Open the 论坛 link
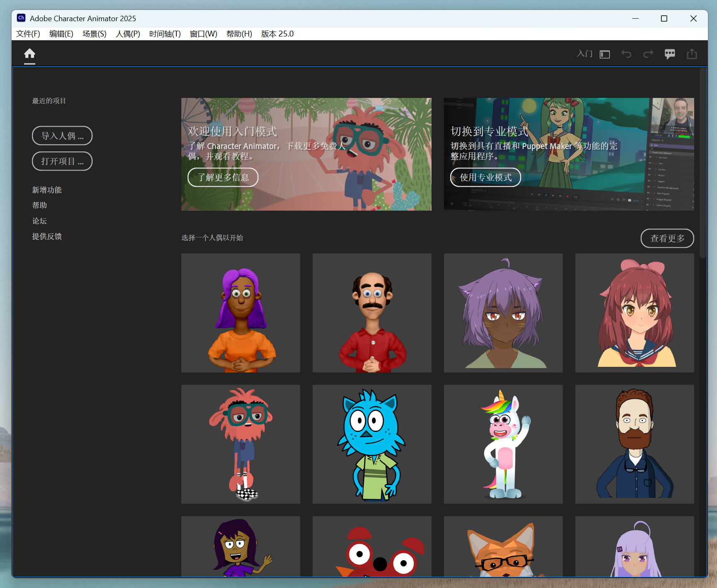 (x=39, y=221)
